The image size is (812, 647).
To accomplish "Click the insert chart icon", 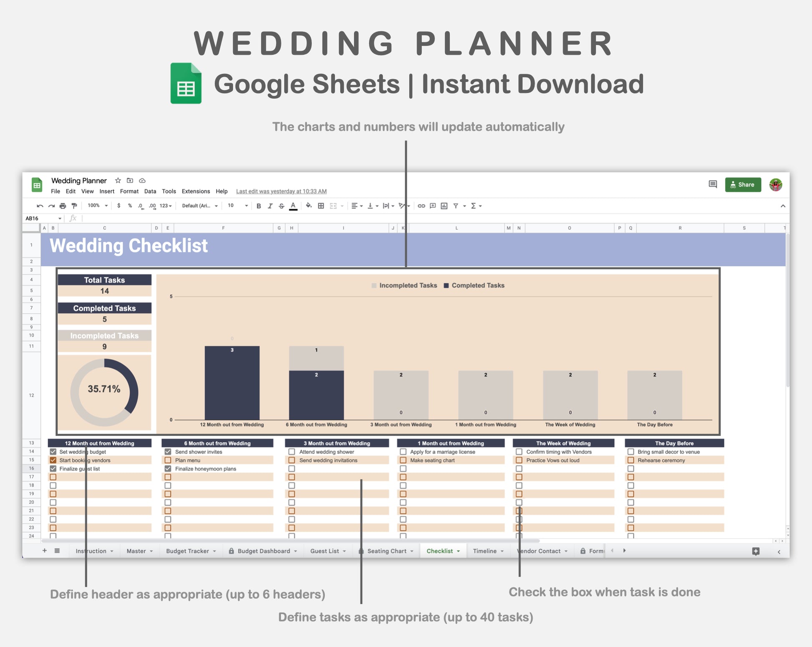I will tap(444, 206).
